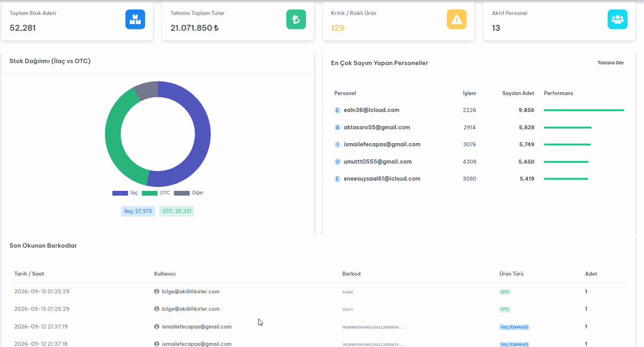Screen dimensions: 644x347
Task: Click the avatar badge beside eneesuysaal61@icloud.com
Action: 338,179
